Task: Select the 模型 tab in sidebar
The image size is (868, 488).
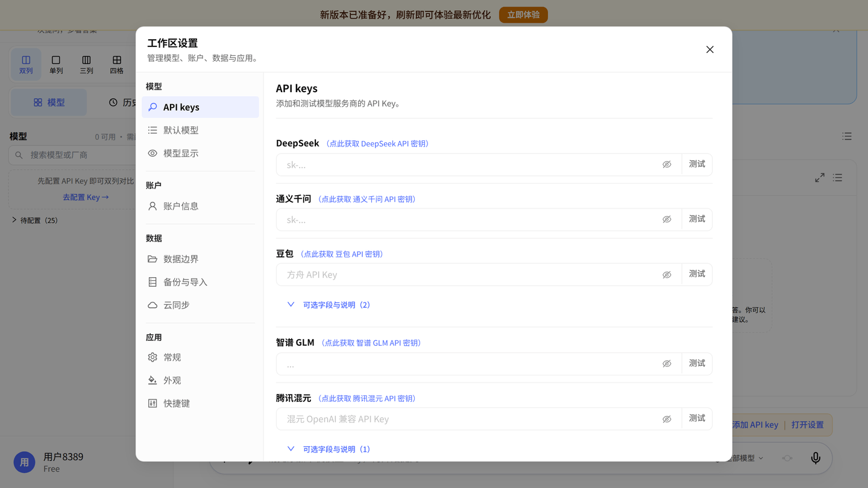Action: click(x=49, y=102)
